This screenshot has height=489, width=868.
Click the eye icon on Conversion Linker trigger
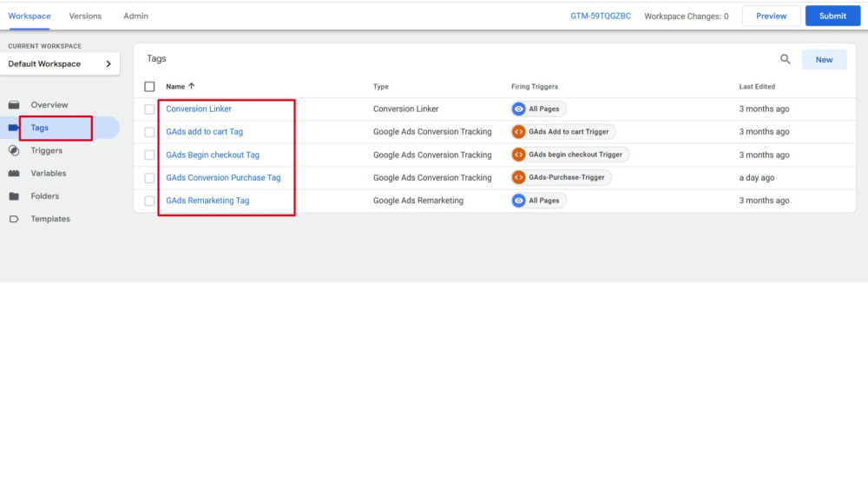[x=519, y=109]
